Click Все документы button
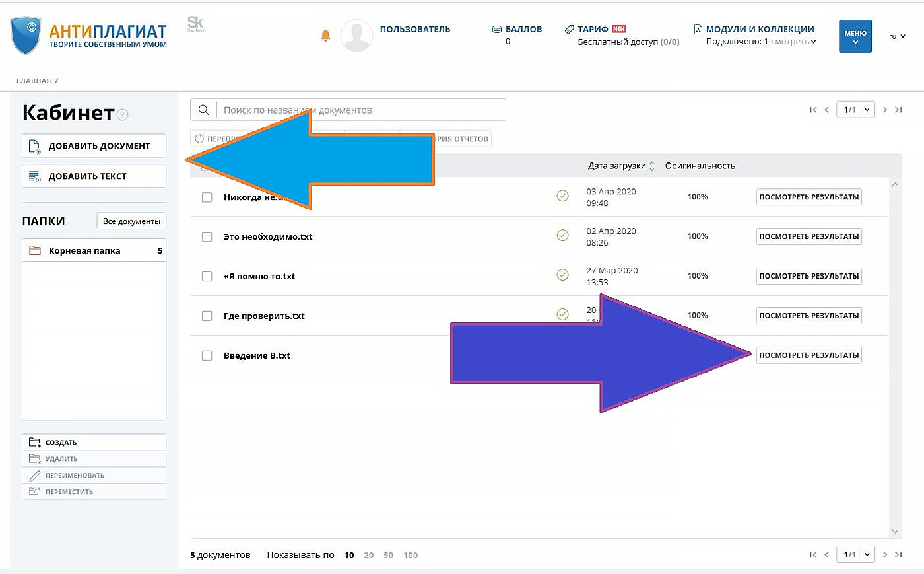Screen dimensions: 924x574 pos(131,221)
